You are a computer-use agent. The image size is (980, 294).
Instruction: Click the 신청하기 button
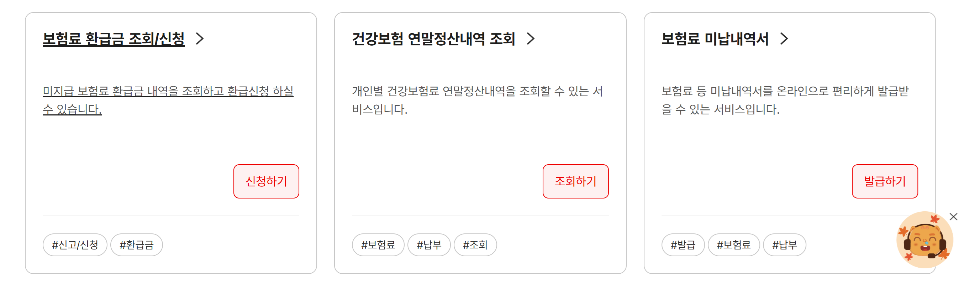point(267,181)
